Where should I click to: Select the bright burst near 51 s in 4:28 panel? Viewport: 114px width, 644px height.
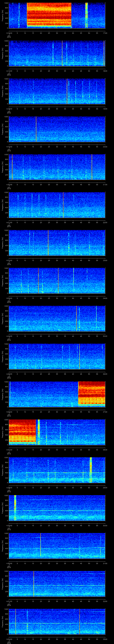coord(91,470)
